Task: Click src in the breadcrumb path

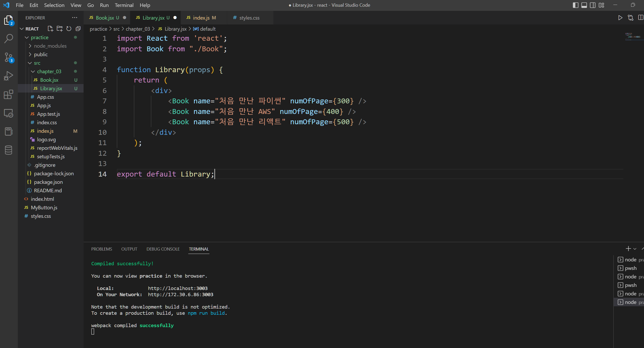Action: (116, 29)
